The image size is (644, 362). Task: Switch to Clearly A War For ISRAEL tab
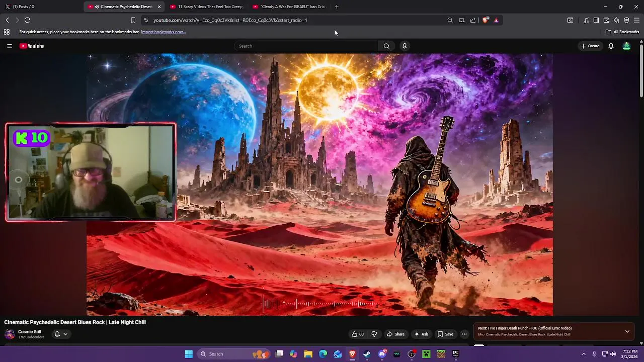click(290, 7)
